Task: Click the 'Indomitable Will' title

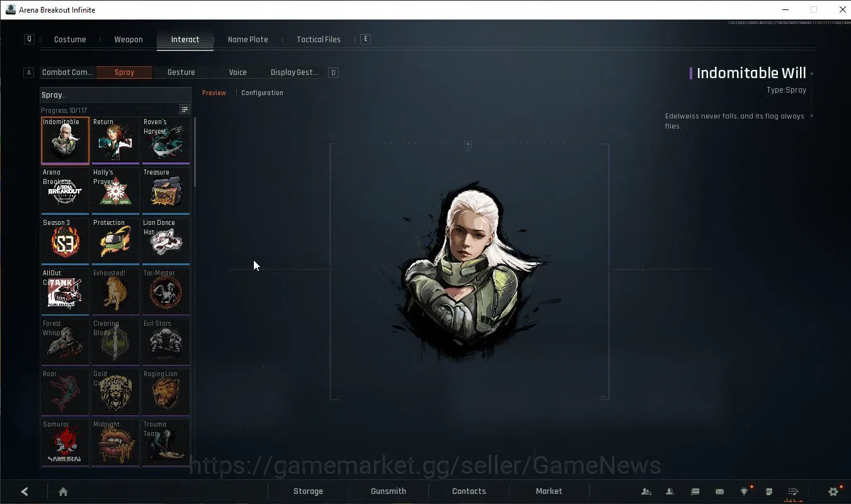Action: [751, 73]
